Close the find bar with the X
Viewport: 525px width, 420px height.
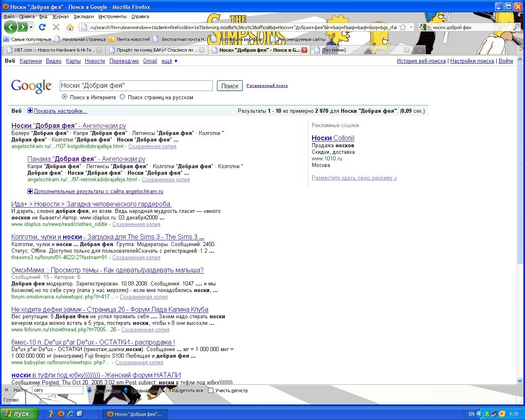7,390
